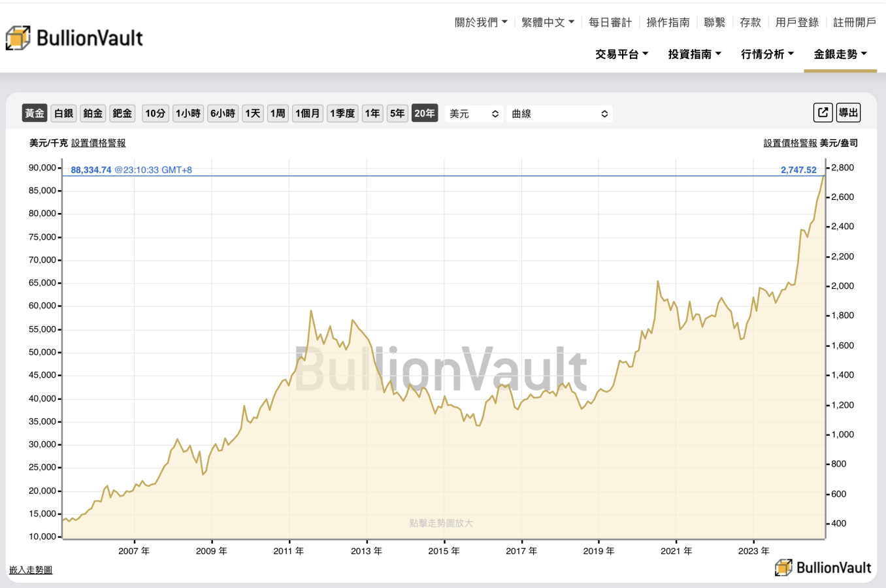Expand the 行情分析 navigation menu
Image resolution: width=886 pixels, height=588 pixels.
point(767,54)
